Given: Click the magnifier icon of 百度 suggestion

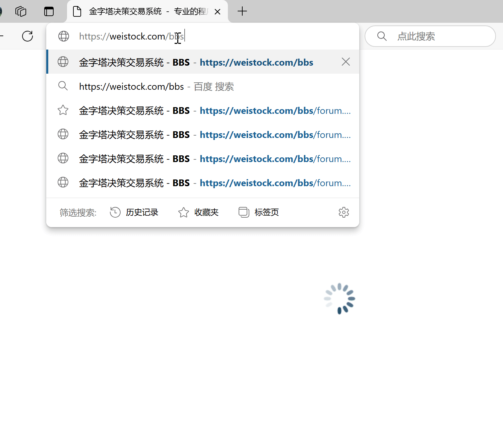Looking at the screenshot, I should (x=63, y=86).
